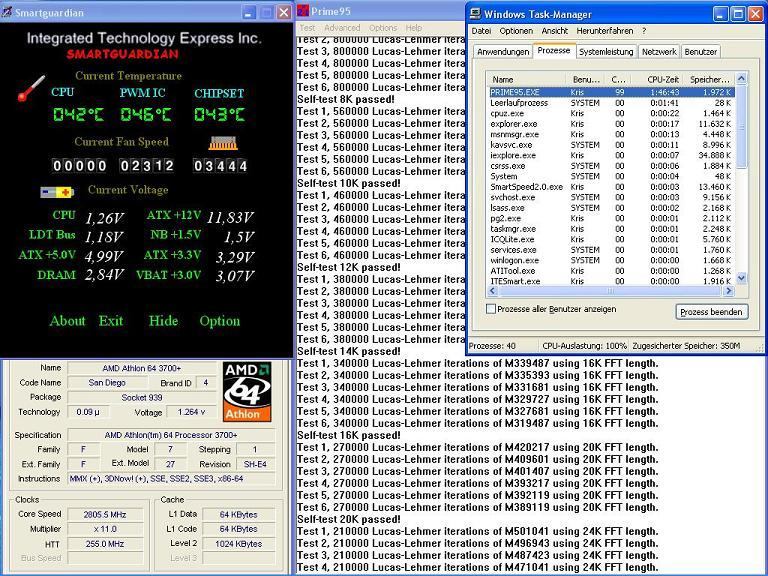Open the Ansicht menu in Task-Manager

pyautogui.click(x=554, y=31)
